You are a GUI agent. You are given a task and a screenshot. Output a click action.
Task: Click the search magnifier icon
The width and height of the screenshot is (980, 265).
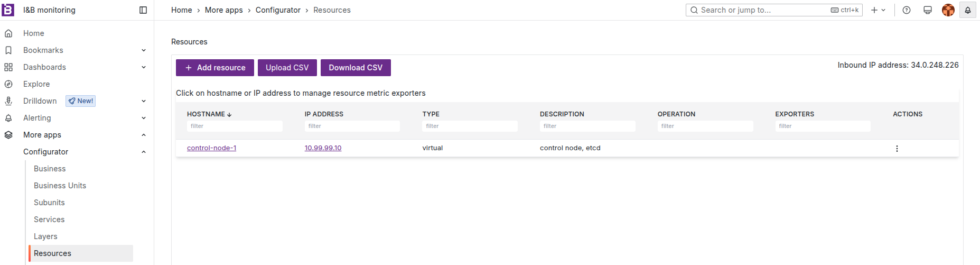694,10
